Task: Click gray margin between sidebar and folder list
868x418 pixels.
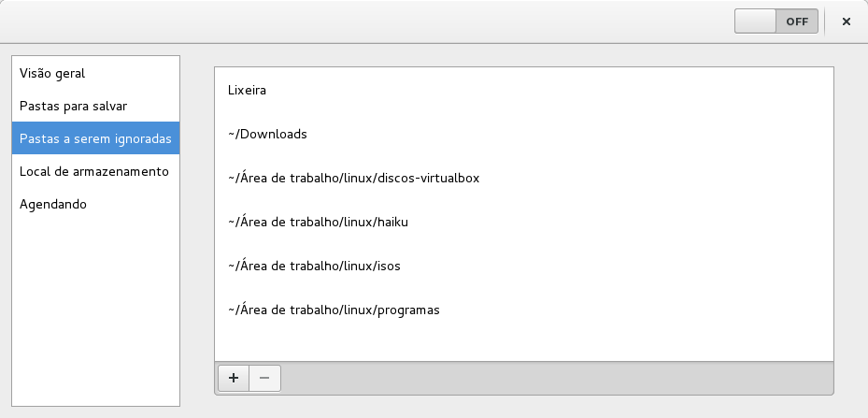Action: [x=197, y=234]
